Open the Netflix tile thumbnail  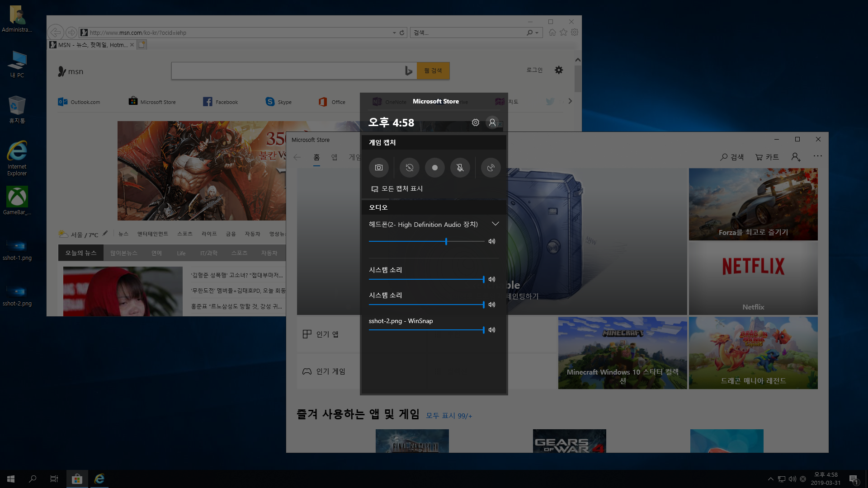753,278
